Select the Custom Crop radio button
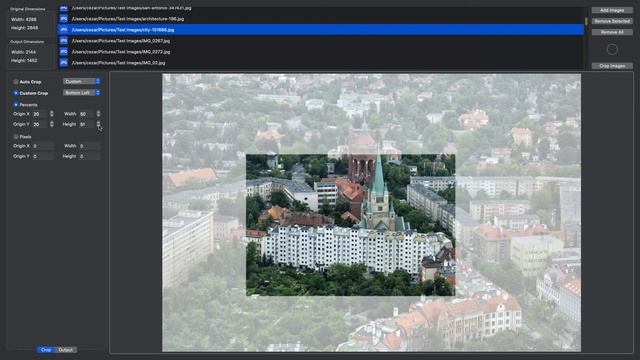The width and height of the screenshot is (640, 360). pos(16,93)
